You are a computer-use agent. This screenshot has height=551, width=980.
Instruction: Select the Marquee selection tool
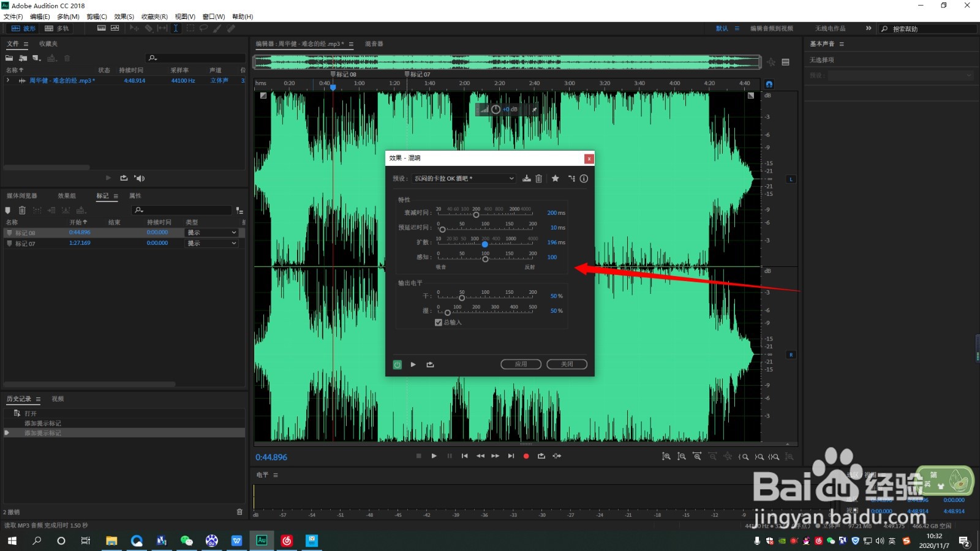click(x=190, y=28)
